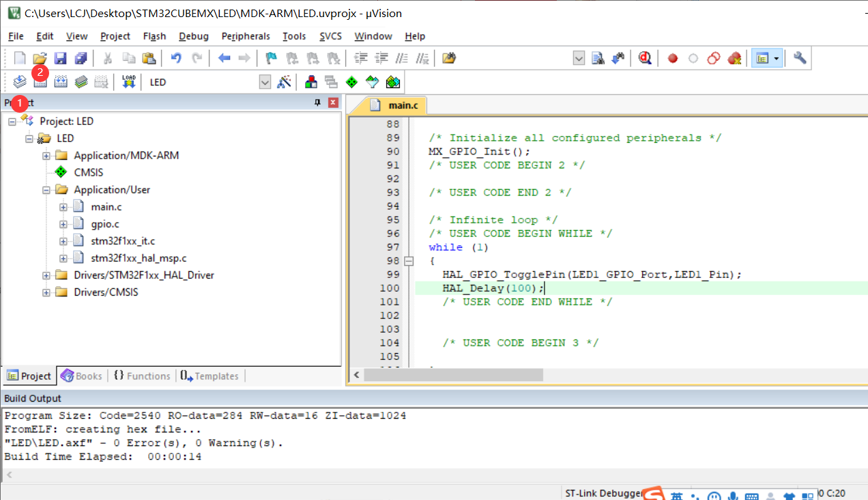Select the main.c editor tab
The image size is (868, 500).
[397, 105]
